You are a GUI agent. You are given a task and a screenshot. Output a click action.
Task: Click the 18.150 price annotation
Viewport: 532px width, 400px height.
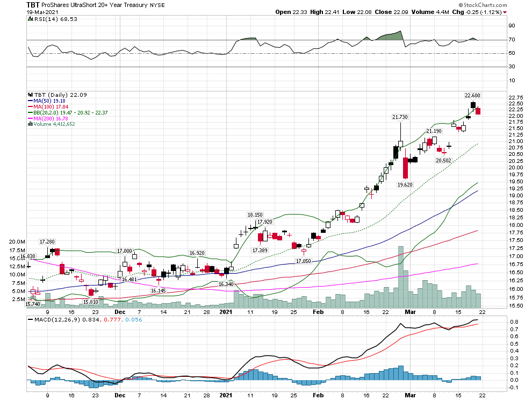click(255, 215)
